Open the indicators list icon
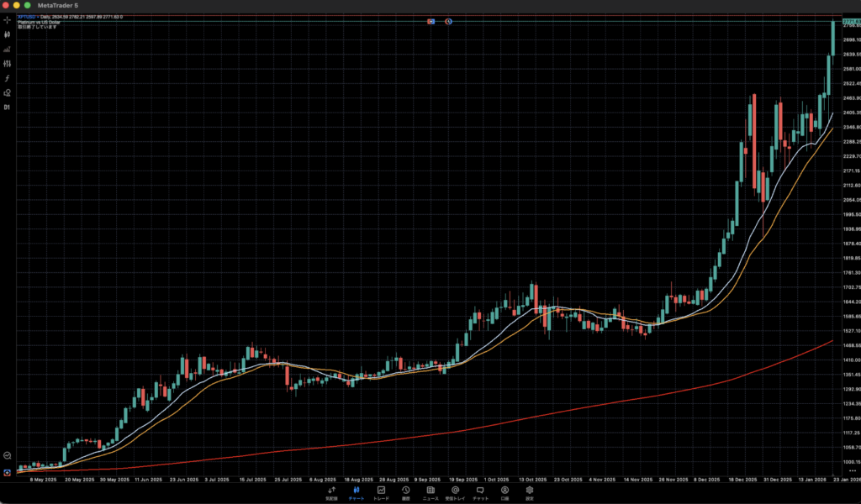The height and width of the screenshot is (504, 861). 7,49
